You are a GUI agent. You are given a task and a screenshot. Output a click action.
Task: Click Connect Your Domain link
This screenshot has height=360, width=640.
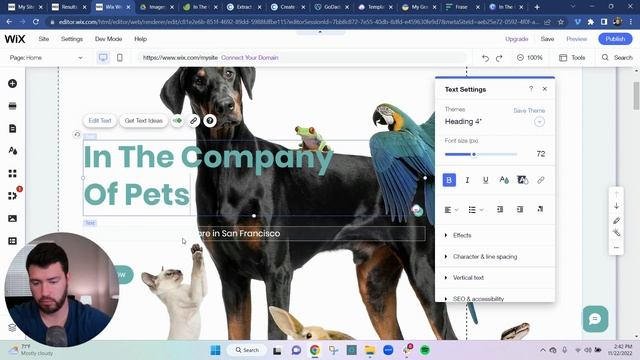[x=250, y=58]
